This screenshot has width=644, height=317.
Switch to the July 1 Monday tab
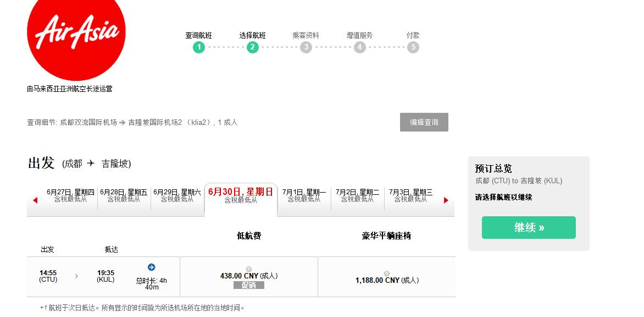tap(304, 195)
